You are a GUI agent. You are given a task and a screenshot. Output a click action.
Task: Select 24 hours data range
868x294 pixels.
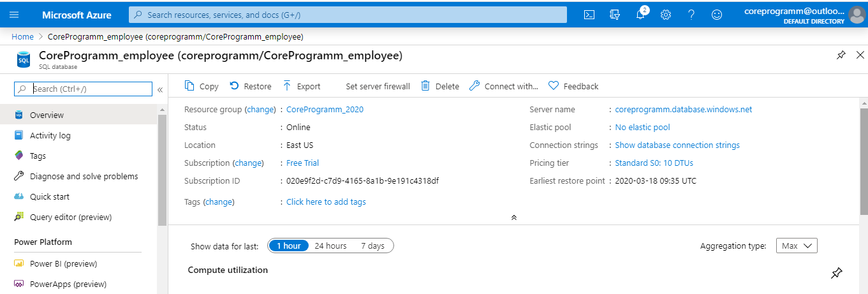click(x=330, y=246)
